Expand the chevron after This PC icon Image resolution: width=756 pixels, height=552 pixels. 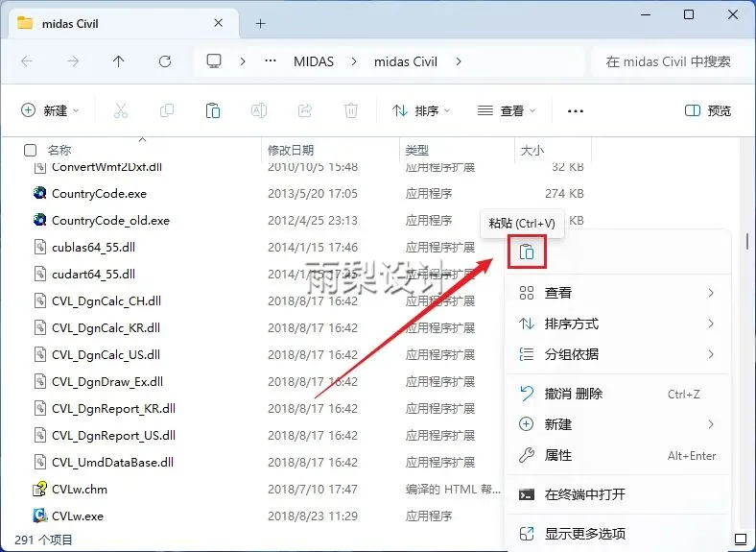243,61
